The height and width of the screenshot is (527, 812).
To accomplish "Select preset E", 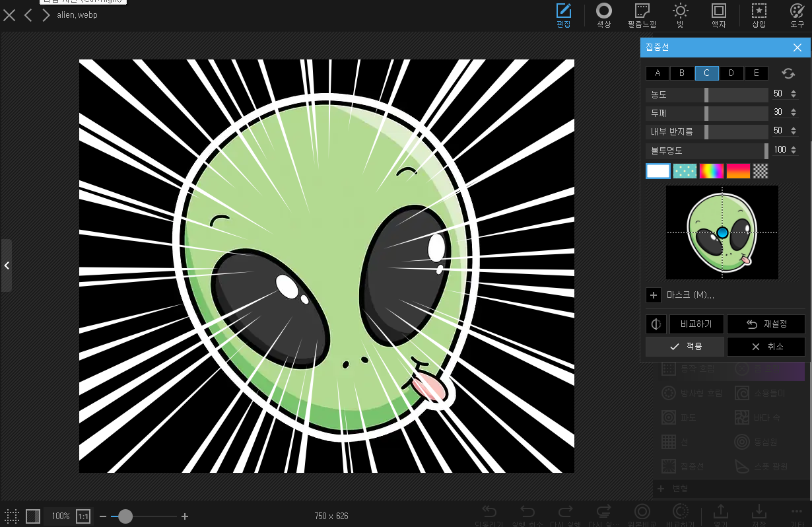I will pyautogui.click(x=756, y=73).
